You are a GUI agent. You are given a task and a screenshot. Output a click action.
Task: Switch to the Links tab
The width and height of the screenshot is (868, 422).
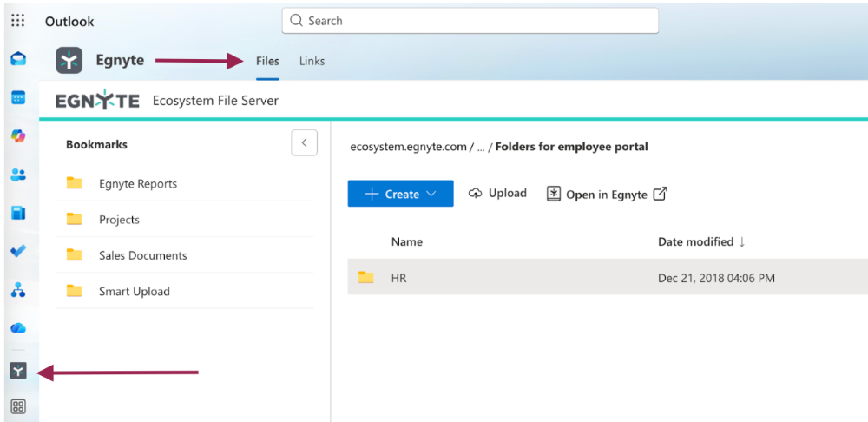312,61
